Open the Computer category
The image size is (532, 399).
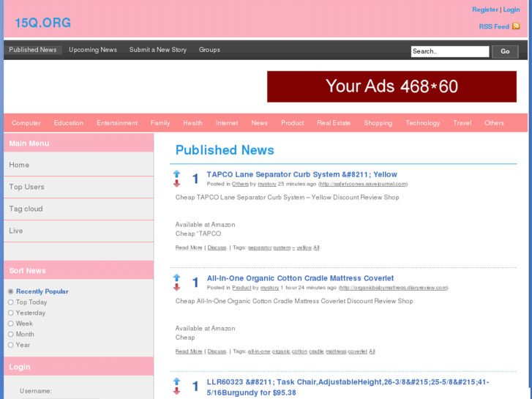[x=26, y=123]
